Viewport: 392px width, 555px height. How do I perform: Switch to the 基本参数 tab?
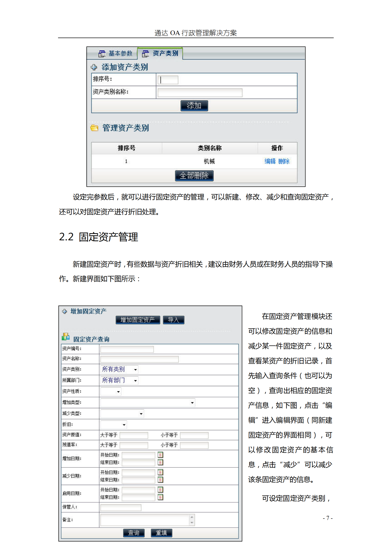tap(115, 53)
